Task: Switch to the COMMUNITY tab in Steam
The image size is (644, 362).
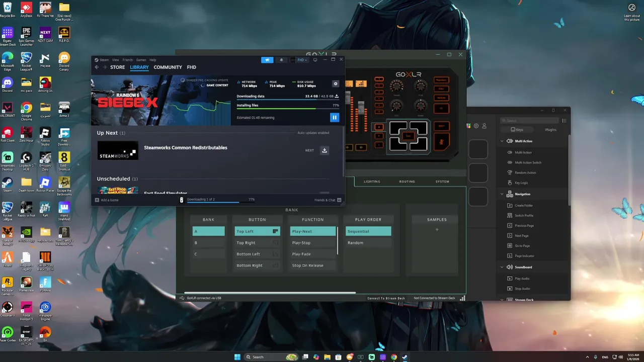Action: tap(168, 67)
